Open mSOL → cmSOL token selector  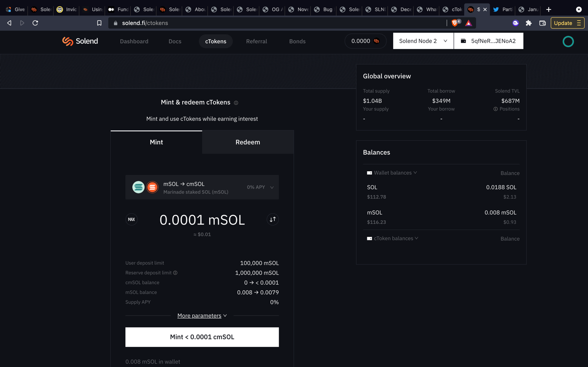tap(202, 187)
